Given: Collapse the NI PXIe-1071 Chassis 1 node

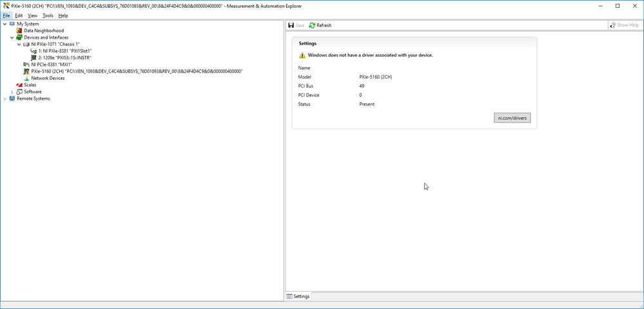Looking at the screenshot, I should pyautogui.click(x=19, y=44).
